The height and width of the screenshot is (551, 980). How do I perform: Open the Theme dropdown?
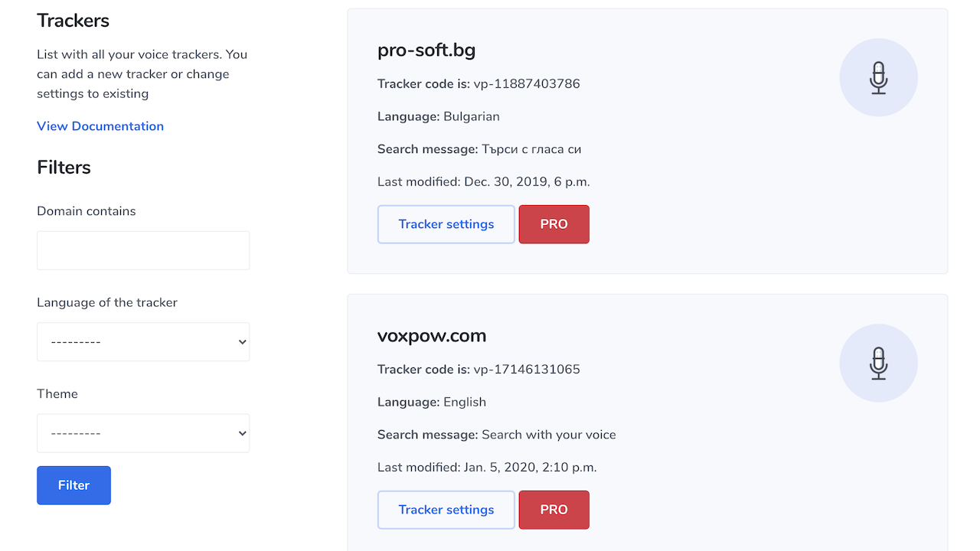143,433
